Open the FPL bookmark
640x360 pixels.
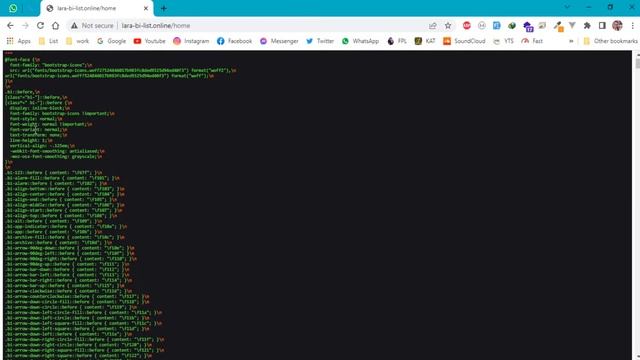397,41
